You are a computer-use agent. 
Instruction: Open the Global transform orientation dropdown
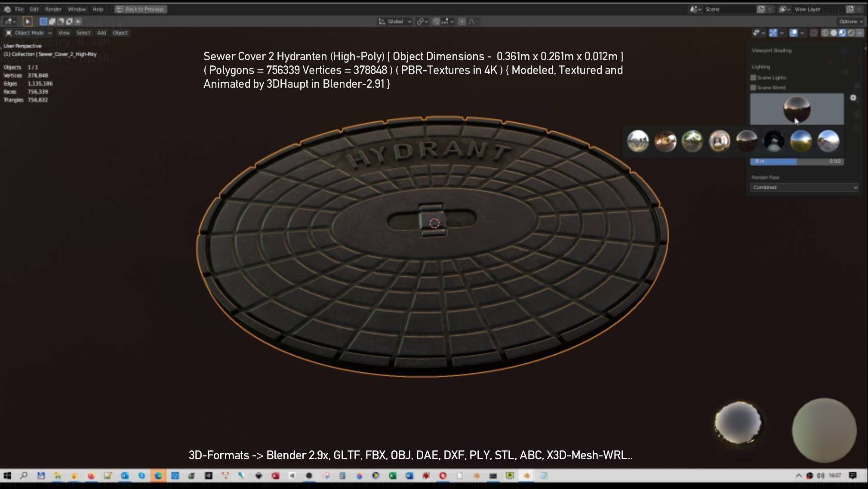click(395, 21)
